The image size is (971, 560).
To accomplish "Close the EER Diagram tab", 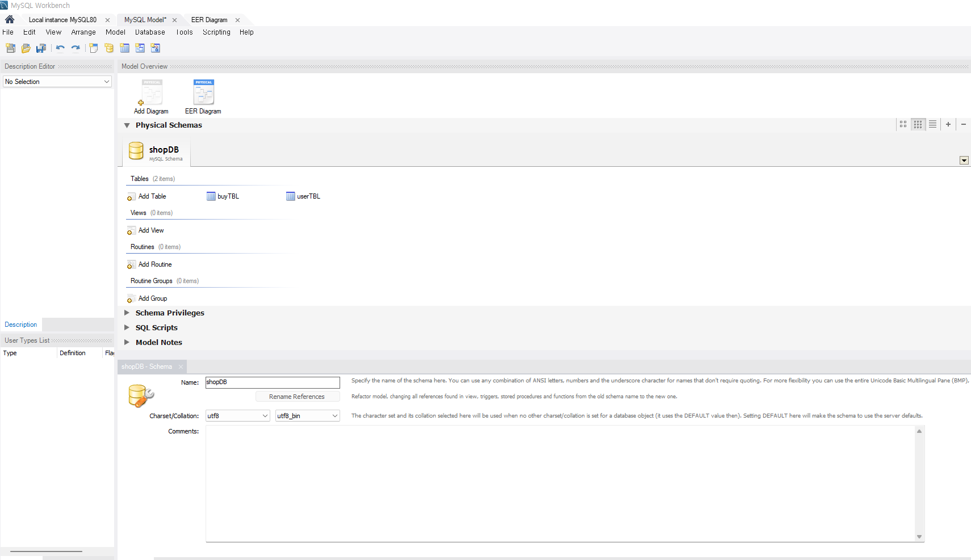I will click(x=237, y=20).
